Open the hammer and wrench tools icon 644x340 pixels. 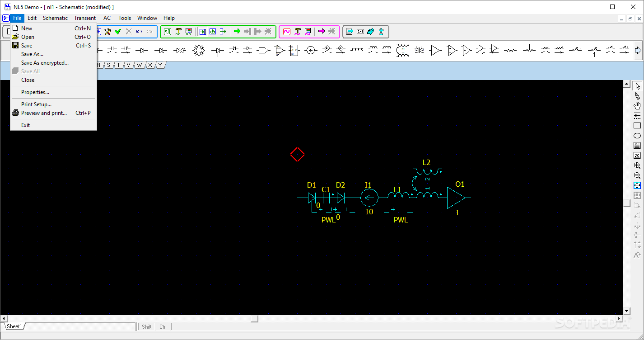(107, 32)
